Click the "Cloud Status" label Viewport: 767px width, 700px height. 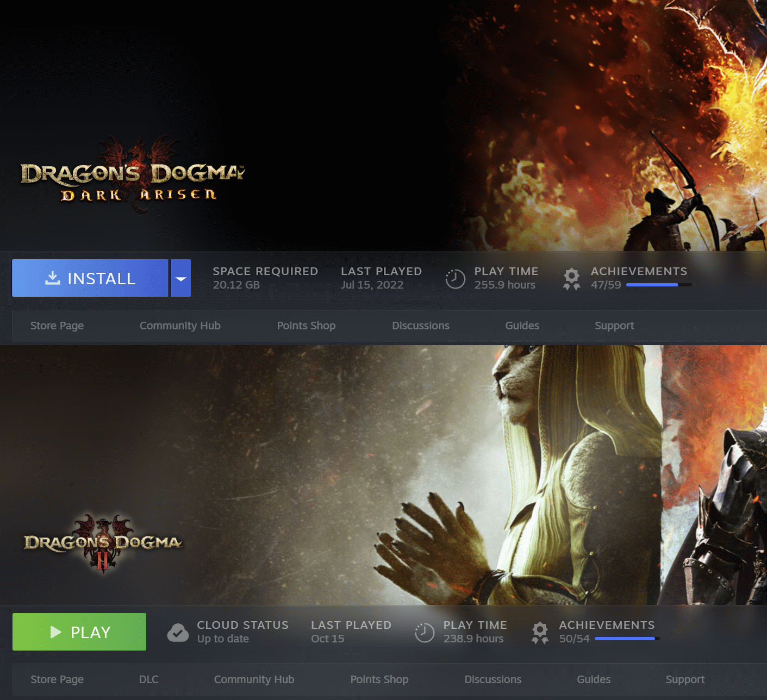243,625
